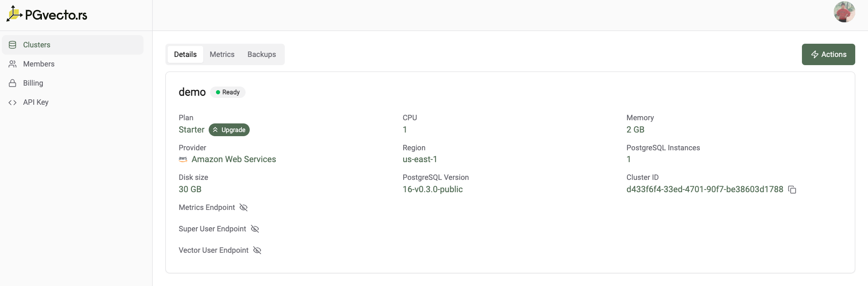
Task: Show the Super User Endpoint
Action: pos(255,229)
